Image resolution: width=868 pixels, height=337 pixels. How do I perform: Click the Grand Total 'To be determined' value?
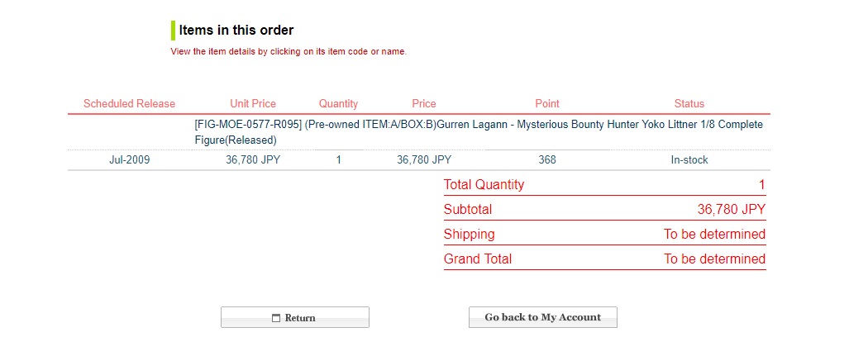714,259
